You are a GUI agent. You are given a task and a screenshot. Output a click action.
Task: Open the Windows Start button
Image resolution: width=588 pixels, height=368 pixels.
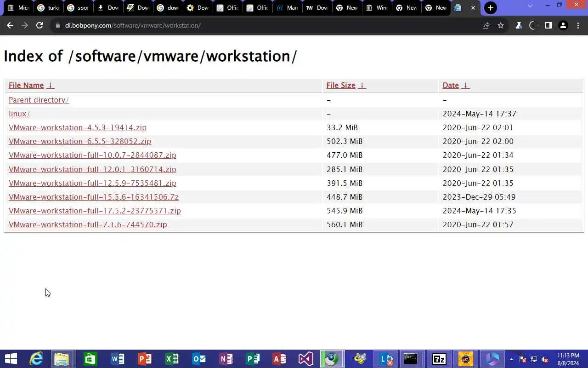11,359
